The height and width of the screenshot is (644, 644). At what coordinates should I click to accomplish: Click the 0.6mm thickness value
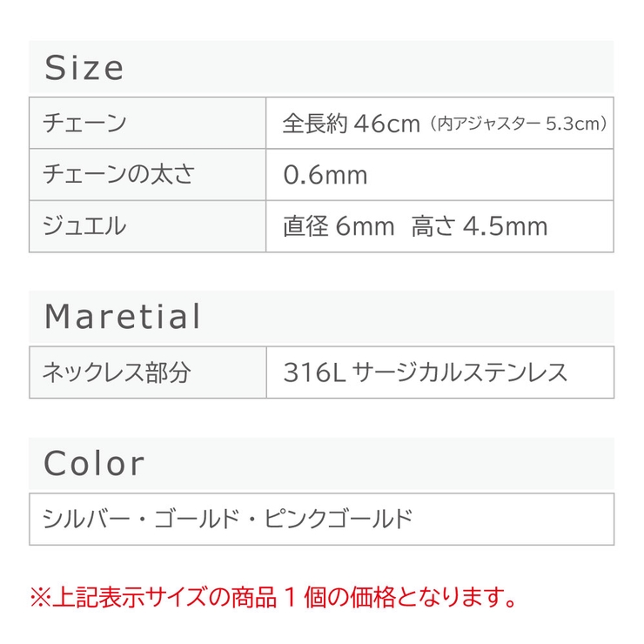click(325, 175)
